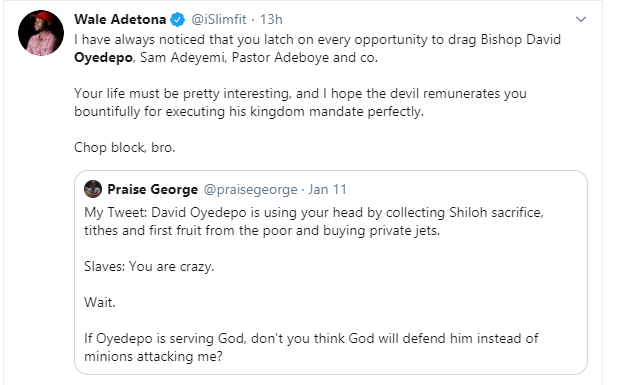The height and width of the screenshot is (385, 617).
Task: Select the 'Slaves: You are crazy.' line
Action: click(x=149, y=267)
